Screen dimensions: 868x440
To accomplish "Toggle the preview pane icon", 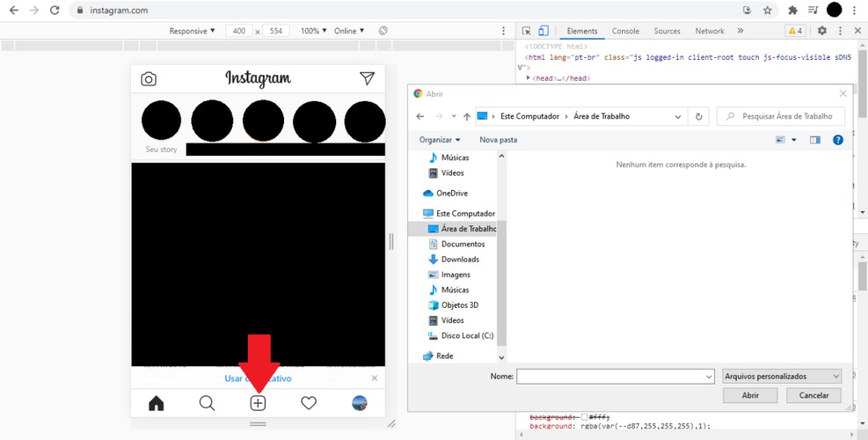I will click(815, 140).
